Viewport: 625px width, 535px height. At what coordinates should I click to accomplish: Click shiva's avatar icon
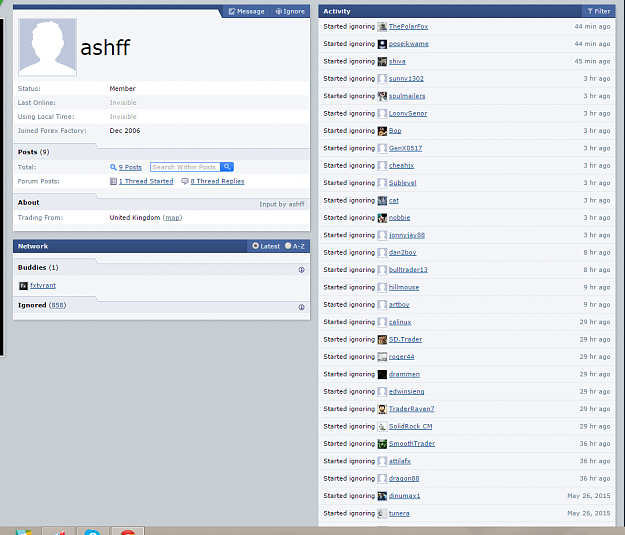[382, 61]
